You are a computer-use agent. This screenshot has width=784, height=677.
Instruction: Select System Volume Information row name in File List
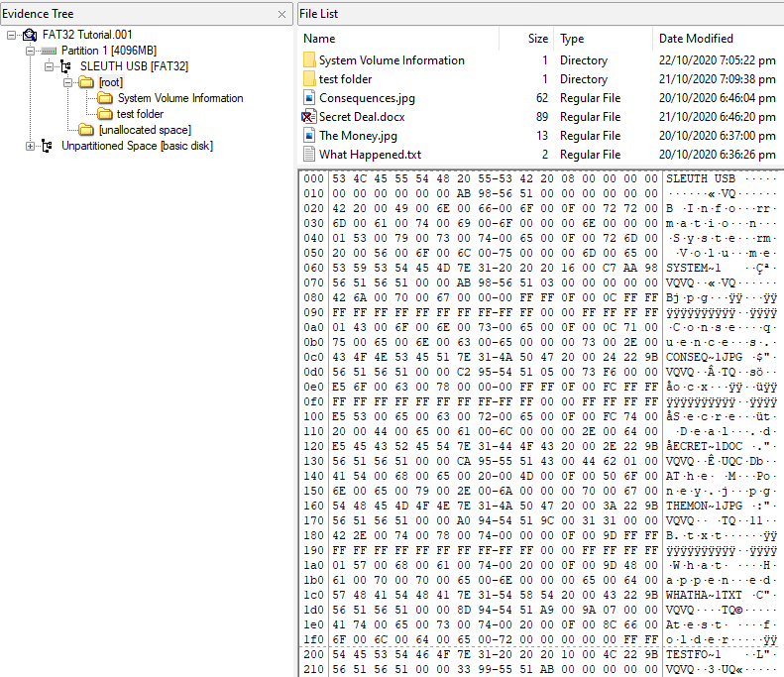[392, 60]
